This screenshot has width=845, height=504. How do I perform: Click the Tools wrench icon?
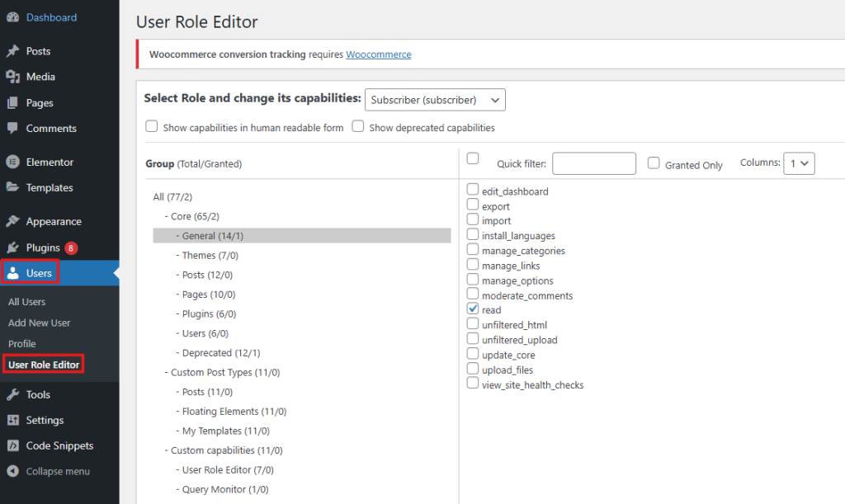click(12, 395)
